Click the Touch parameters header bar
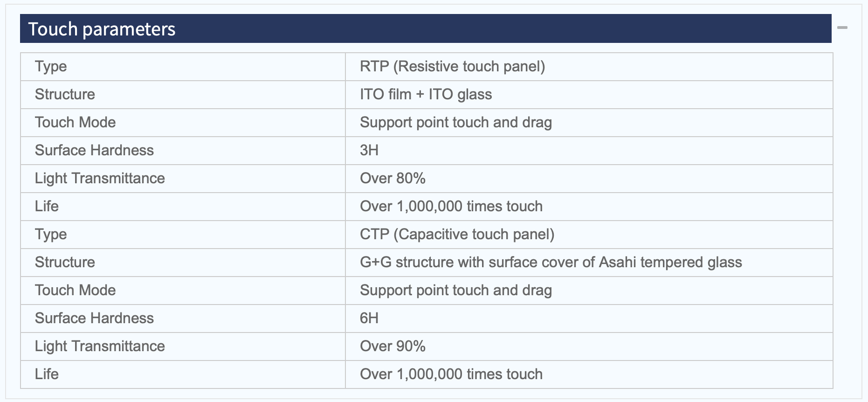The image size is (868, 402). point(426,28)
